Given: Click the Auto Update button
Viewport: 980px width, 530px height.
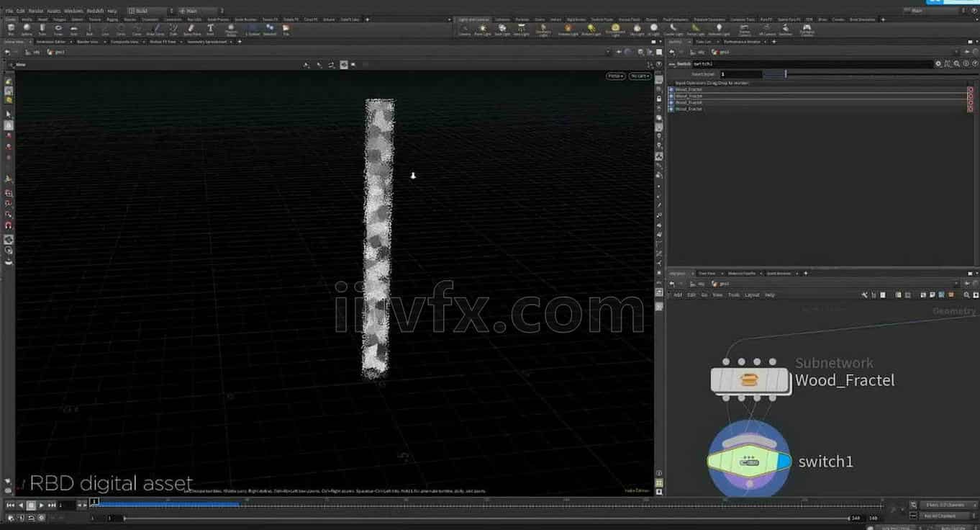Looking at the screenshot, I should pos(953,527).
